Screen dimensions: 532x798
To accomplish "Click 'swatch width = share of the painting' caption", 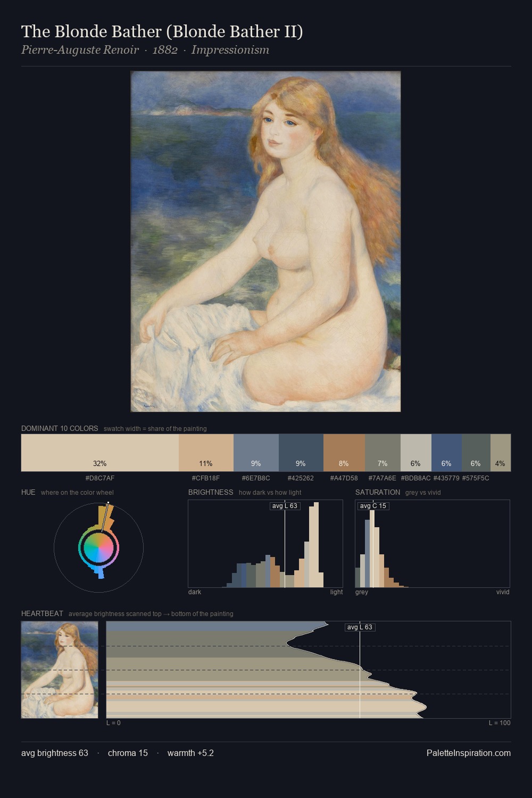I will [155, 428].
